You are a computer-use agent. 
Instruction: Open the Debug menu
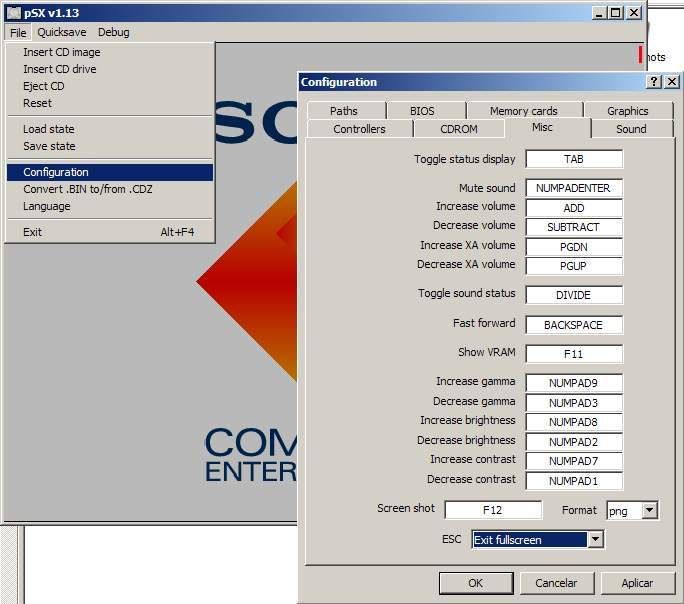(113, 32)
